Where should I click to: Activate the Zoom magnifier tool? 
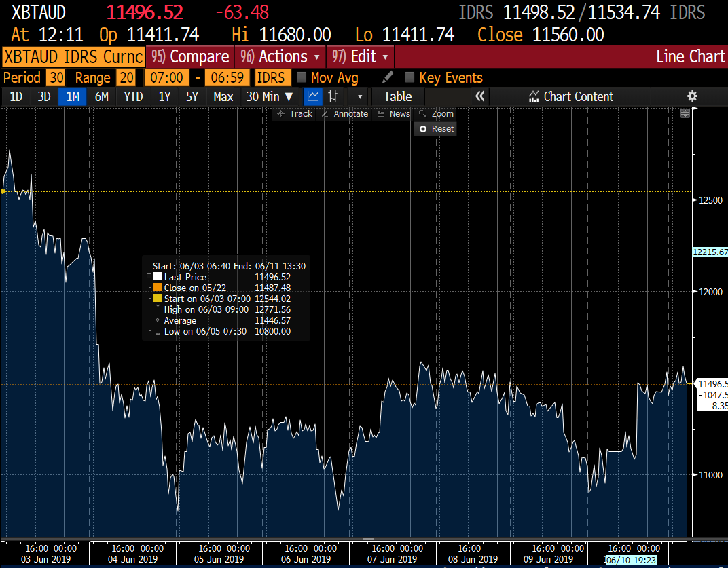pos(435,113)
